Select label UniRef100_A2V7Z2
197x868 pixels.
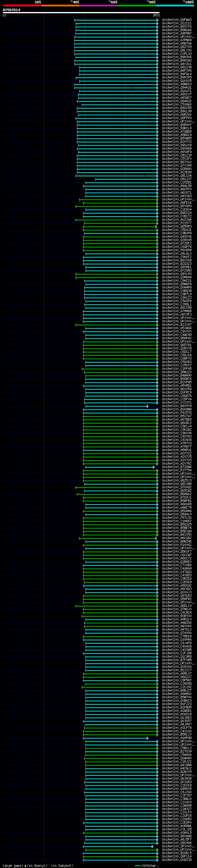177,453
